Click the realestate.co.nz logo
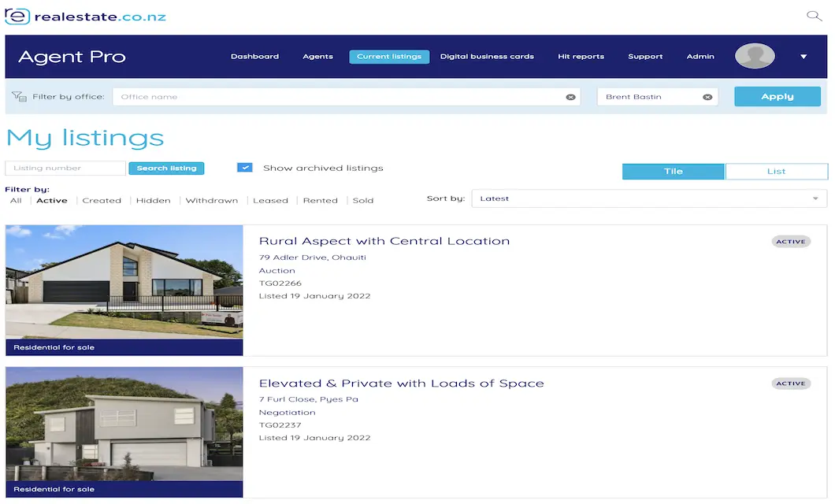This screenshot has width=835, height=504. [x=86, y=17]
